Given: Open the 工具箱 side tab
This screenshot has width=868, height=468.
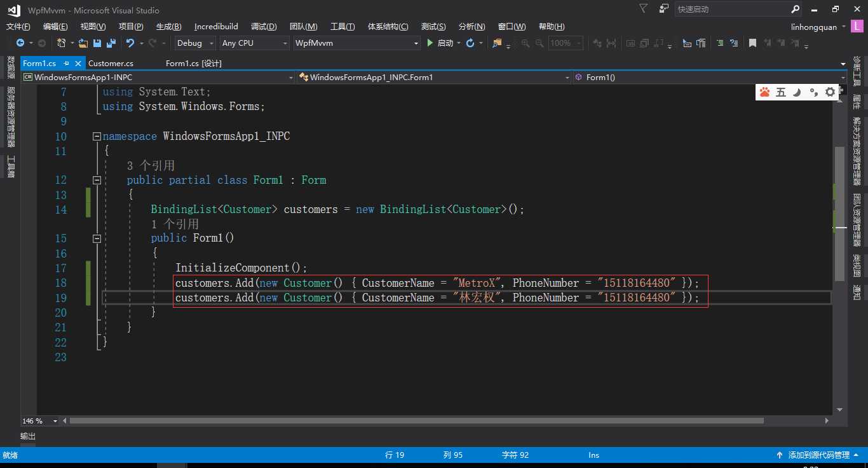Looking at the screenshot, I should (11, 167).
